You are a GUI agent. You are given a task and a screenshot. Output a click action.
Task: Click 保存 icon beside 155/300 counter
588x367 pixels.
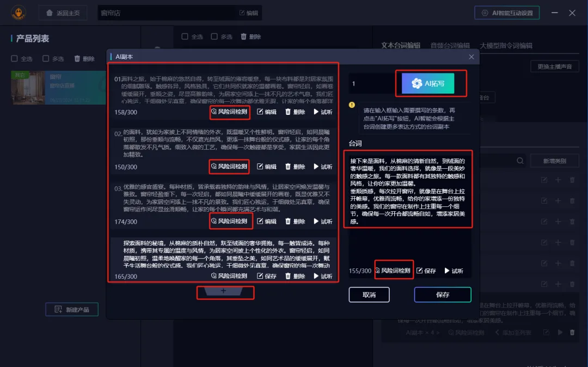pos(426,271)
